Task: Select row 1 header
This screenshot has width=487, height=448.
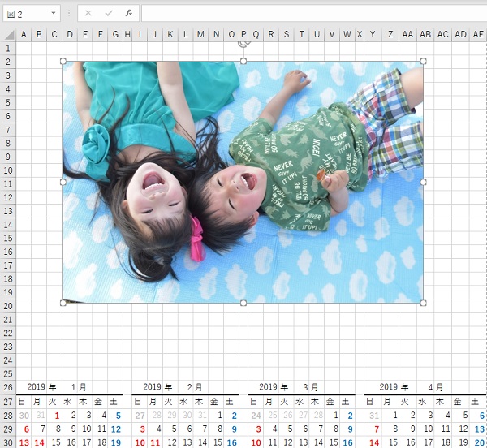Action: pos(8,49)
